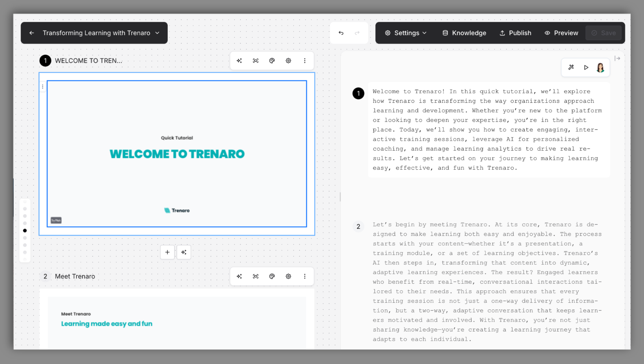This screenshot has height=364, width=644.
Task: Play the script narration preview
Action: tap(586, 67)
